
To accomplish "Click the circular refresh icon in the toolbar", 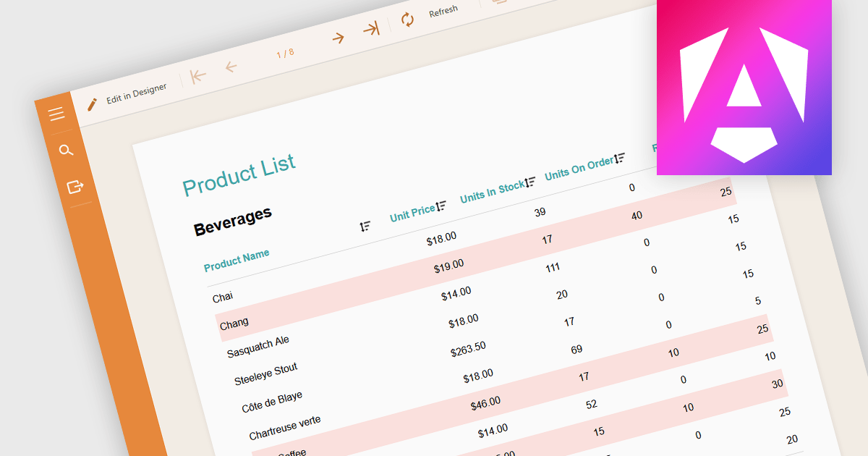I will pos(407,20).
